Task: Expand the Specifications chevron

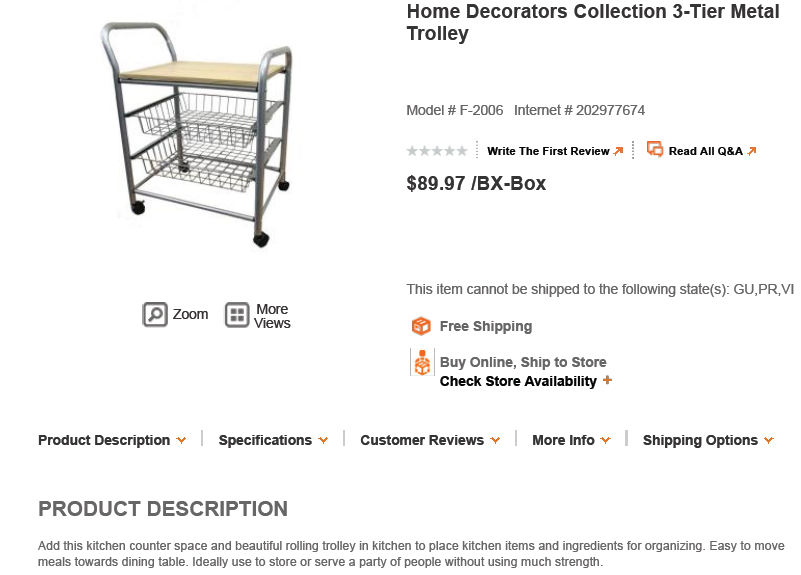Action: (323, 440)
